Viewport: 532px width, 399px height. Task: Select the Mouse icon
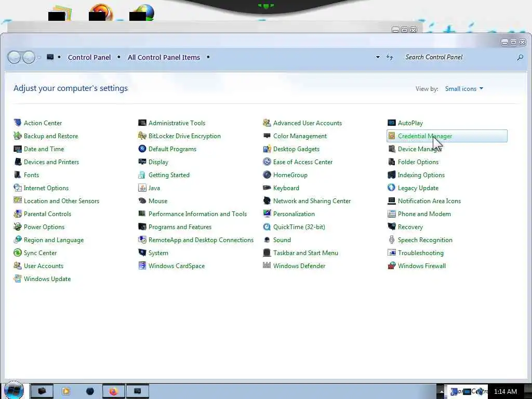point(142,201)
